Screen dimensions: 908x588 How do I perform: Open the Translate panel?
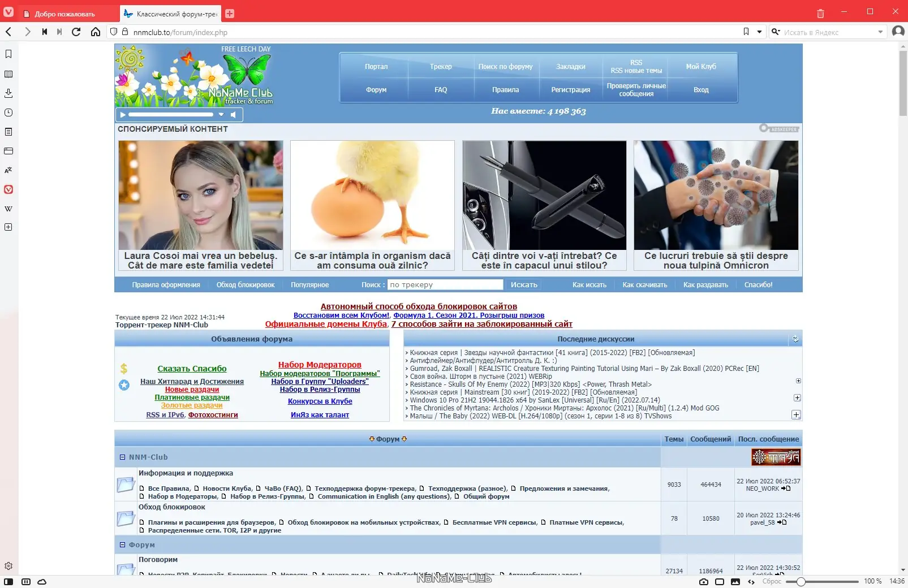click(8, 170)
